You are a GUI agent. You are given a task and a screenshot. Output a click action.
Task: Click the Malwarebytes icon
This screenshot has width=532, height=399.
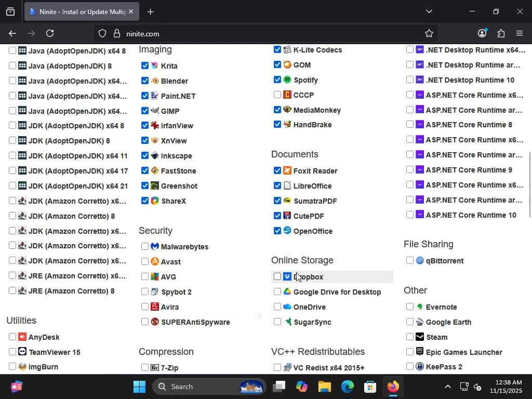tap(155, 246)
